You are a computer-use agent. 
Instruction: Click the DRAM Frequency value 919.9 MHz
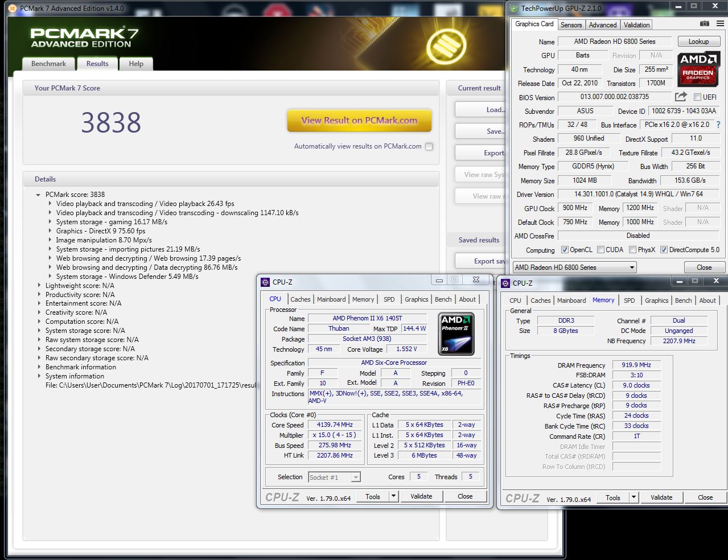point(636,365)
